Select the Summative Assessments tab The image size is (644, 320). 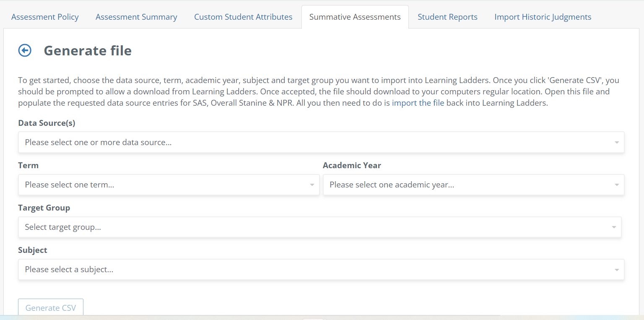pyautogui.click(x=355, y=17)
